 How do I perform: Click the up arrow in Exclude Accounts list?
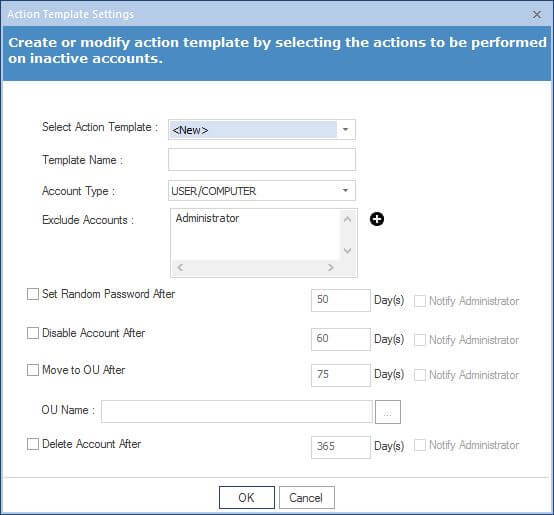click(347, 219)
